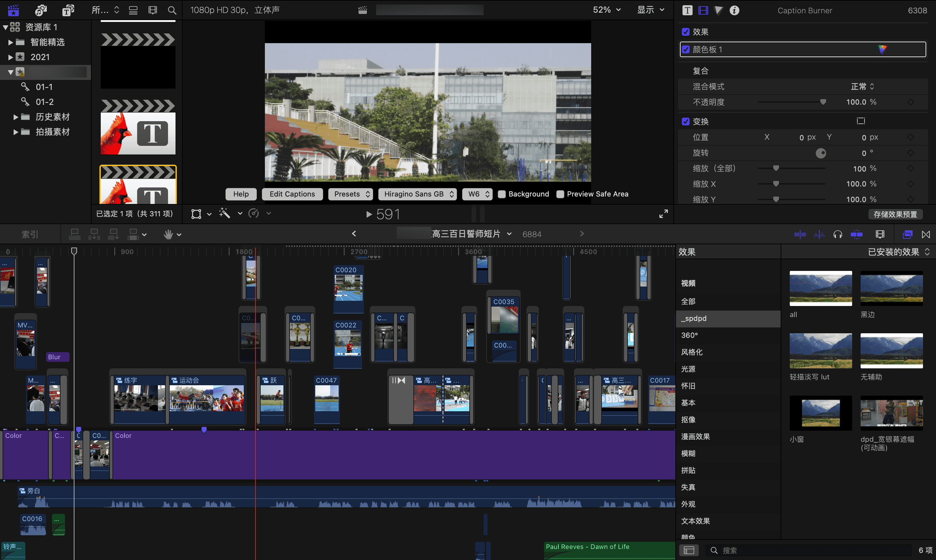Uncheck the 变换 transform checkbox

pos(686,121)
